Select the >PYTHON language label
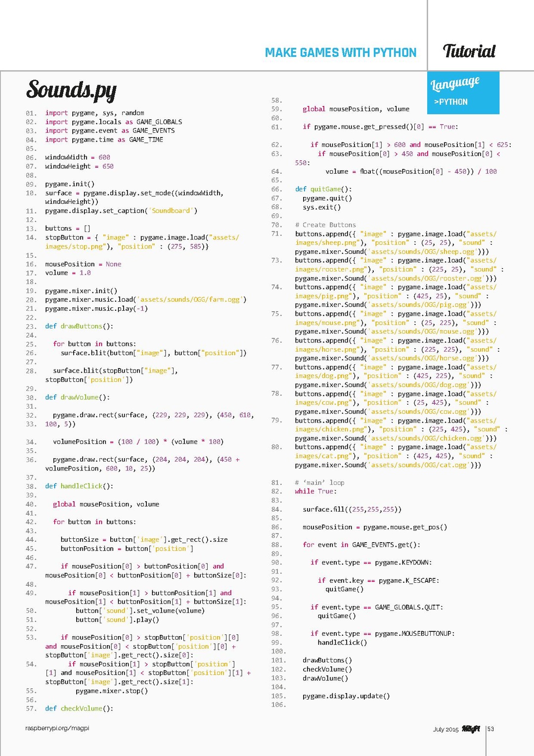534x756 pixels. click(x=450, y=102)
